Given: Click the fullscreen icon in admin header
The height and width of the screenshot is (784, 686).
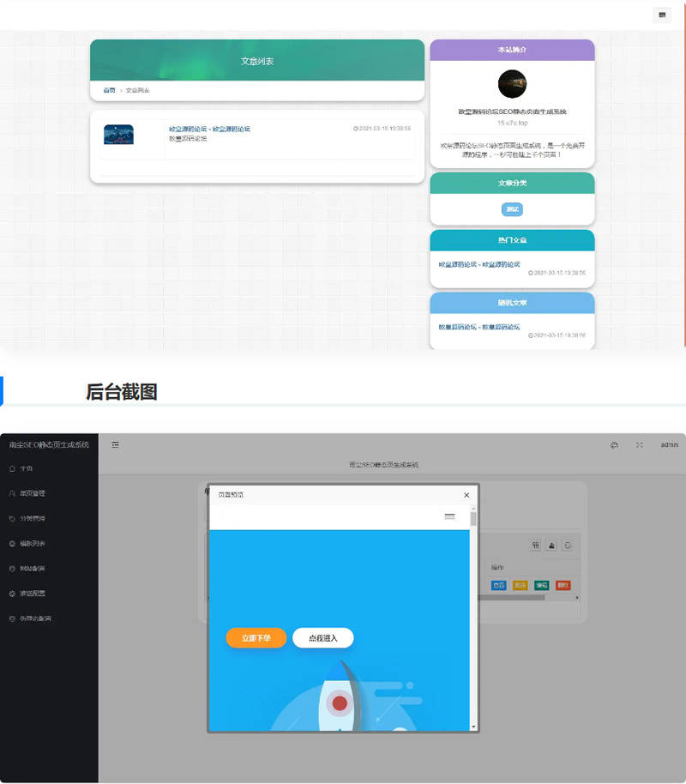Looking at the screenshot, I should click(640, 445).
